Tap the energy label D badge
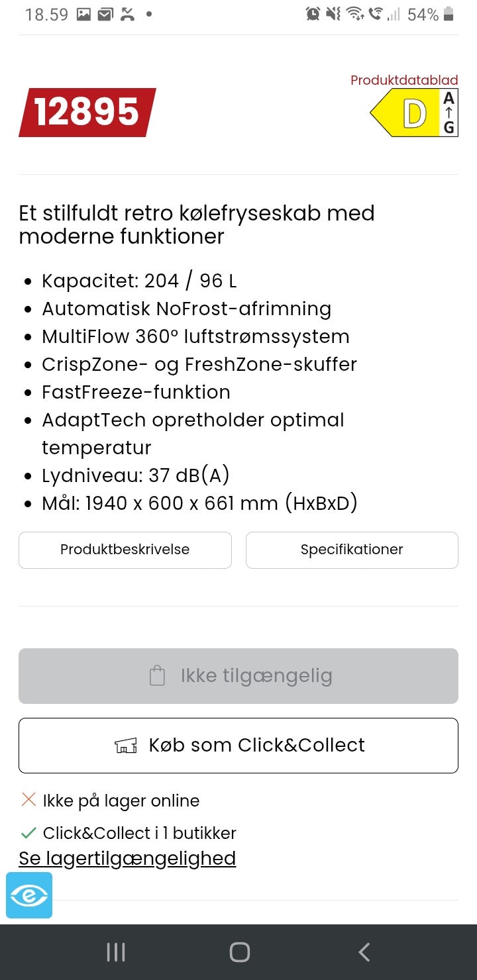Image resolution: width=477 pixels, height=980 pixels. point(414,113)
